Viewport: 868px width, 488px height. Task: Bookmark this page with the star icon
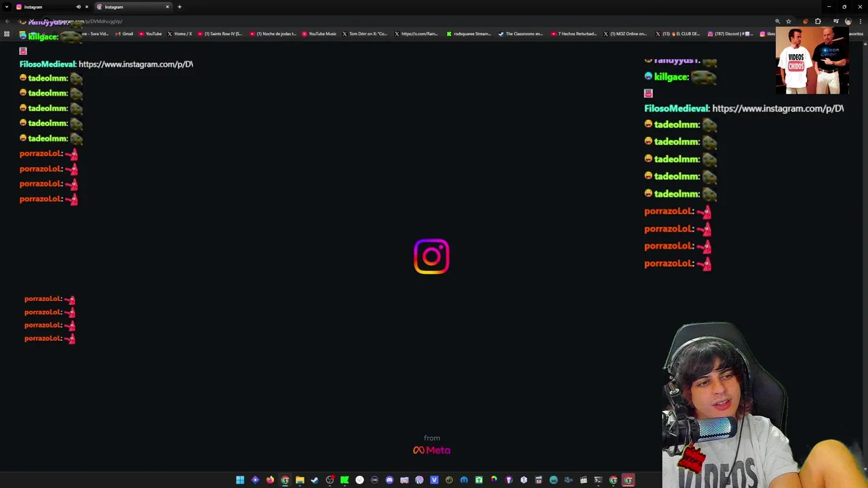789,22
